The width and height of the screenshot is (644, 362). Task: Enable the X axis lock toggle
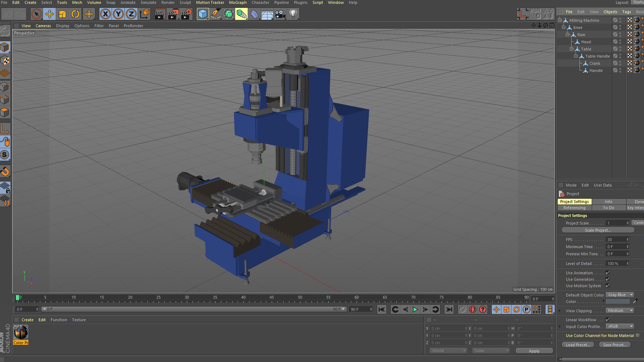(105, 14)
